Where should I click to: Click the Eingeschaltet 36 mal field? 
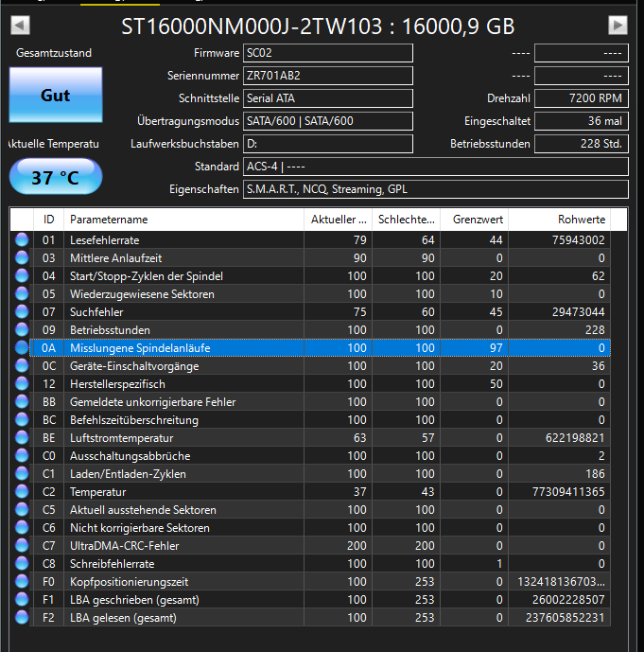[x=582, y=121]
